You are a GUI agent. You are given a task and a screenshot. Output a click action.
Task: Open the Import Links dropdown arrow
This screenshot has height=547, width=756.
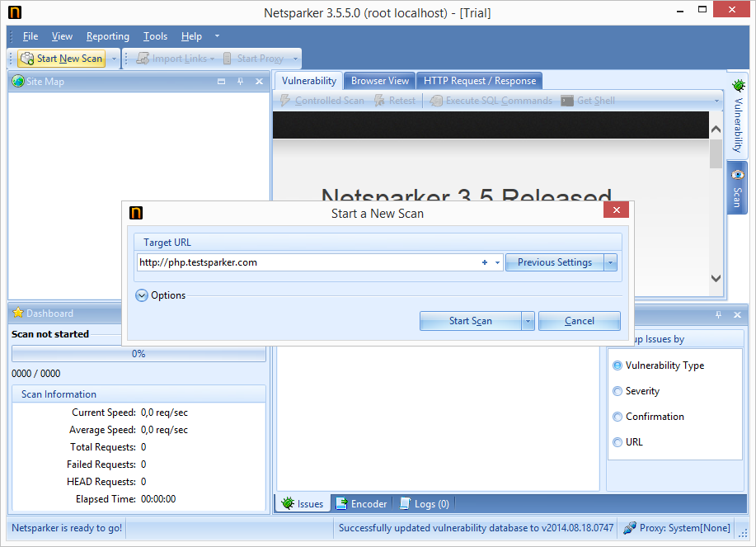(x=212, y=59)
